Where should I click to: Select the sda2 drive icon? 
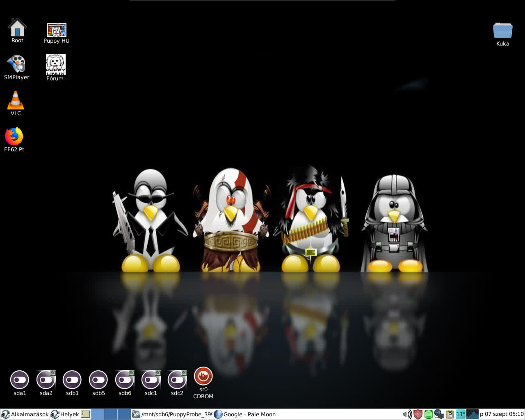[x=46, y=380]
